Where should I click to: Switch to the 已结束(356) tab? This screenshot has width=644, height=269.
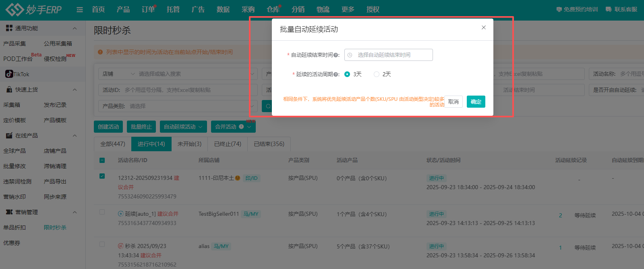[269, 144]
